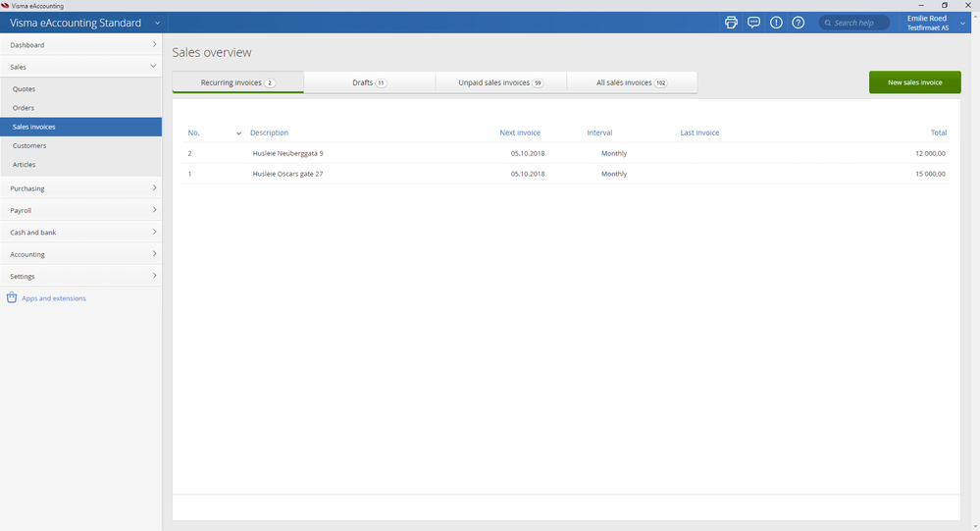
Task: Sort by Description column header
Action: [269, 133]
